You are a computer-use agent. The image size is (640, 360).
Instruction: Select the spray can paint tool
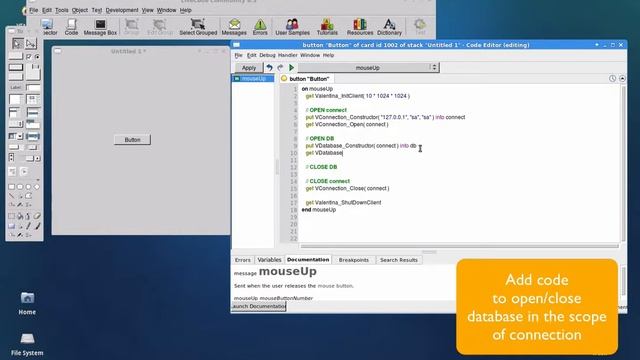point(28,216)
